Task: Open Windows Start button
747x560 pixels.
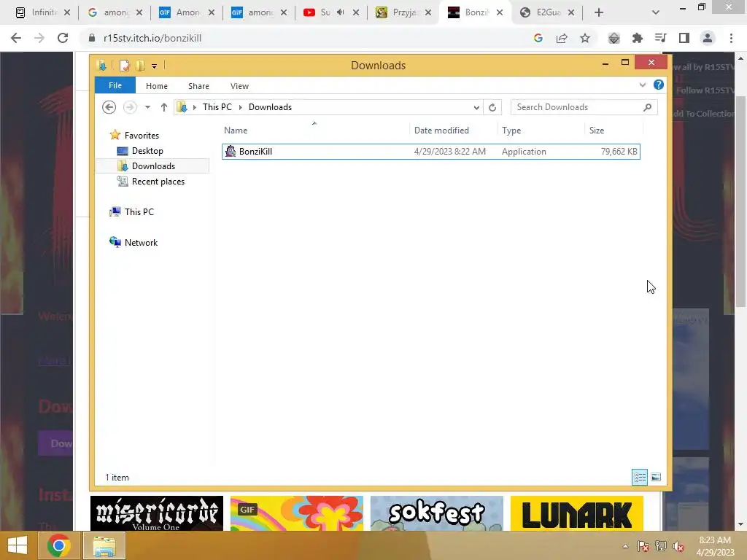Action: 18,545
